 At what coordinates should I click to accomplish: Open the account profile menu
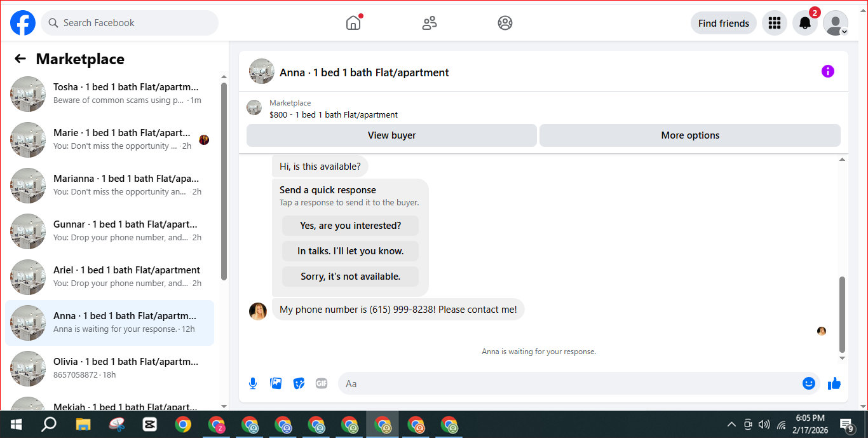point(835,23)
